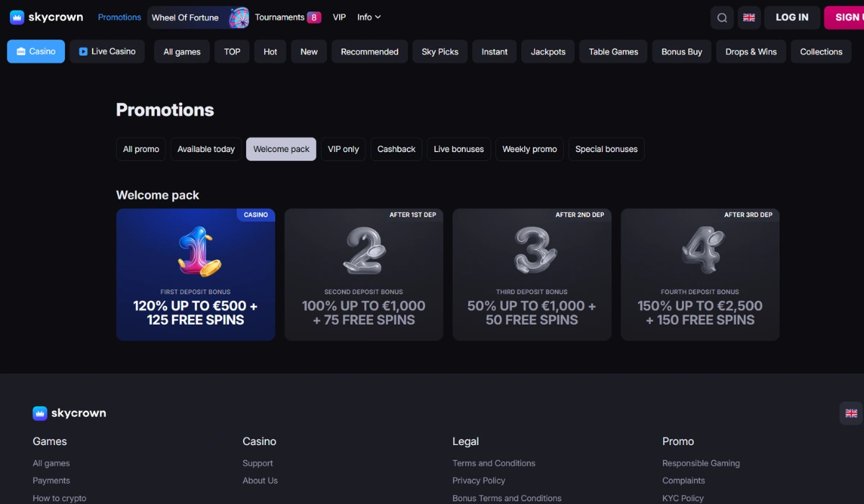
Task: Click the LOG IN button
Action: coord(792,17)
